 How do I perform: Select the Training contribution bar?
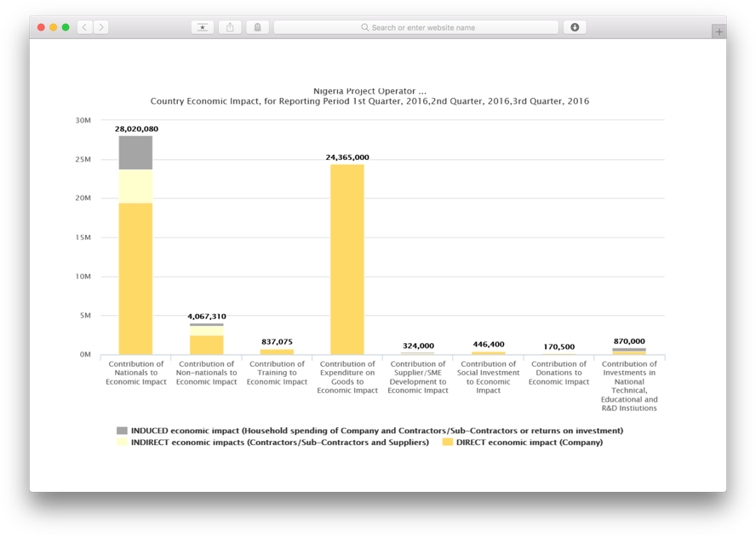(277, 351)
